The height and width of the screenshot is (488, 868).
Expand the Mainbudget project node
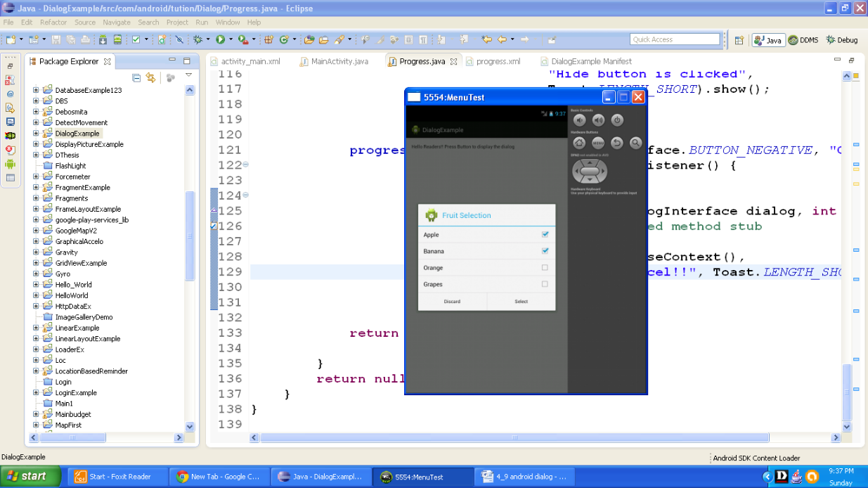click(36, 414)
